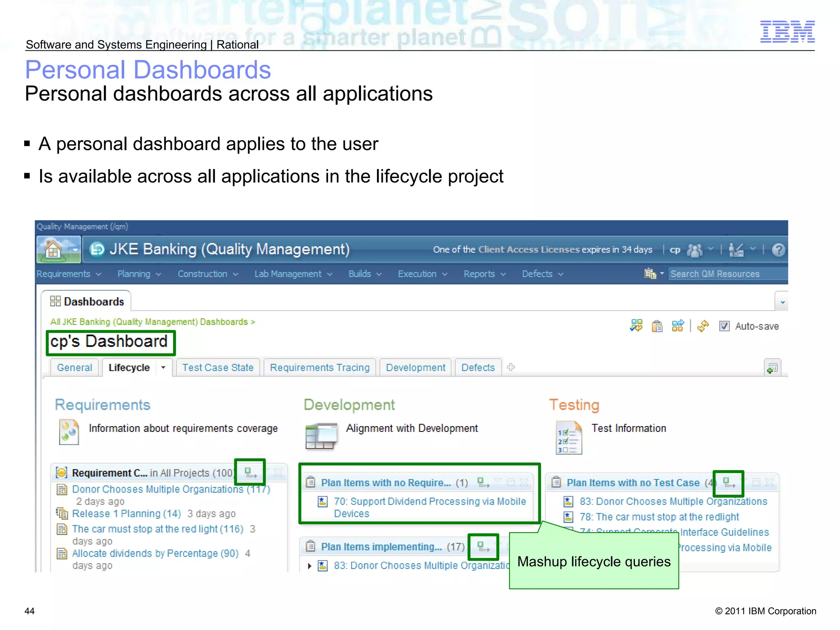Open the help question mark icon

(778, 250)
